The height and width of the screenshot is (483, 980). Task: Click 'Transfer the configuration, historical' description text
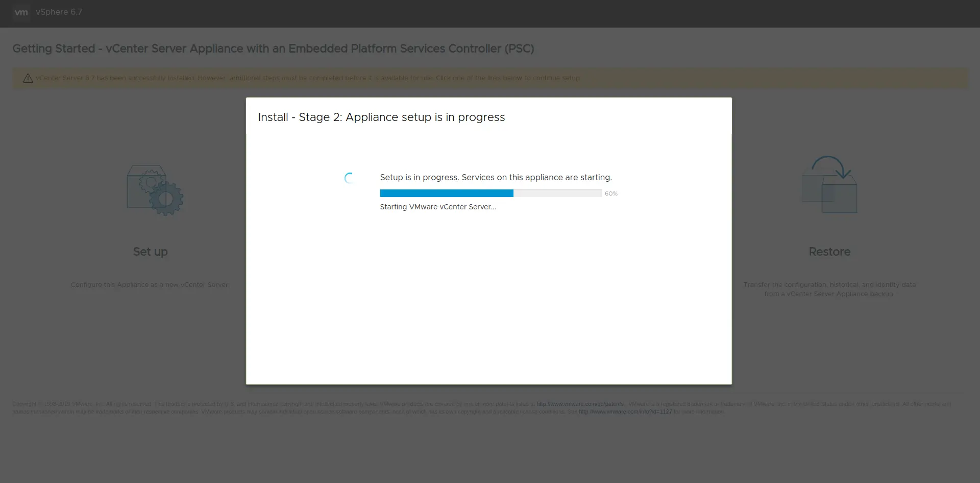click(829, 289)
